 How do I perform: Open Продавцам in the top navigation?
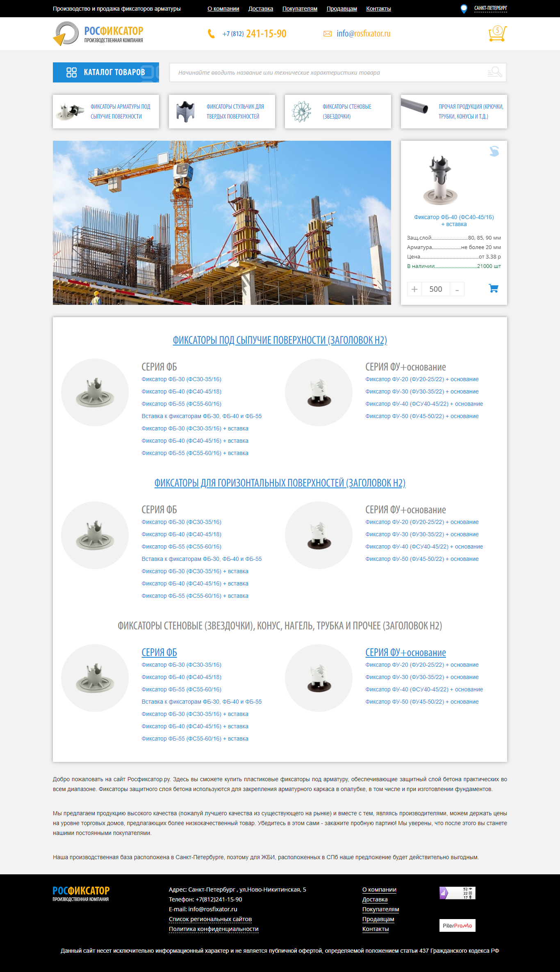click(x=342, y=9)
